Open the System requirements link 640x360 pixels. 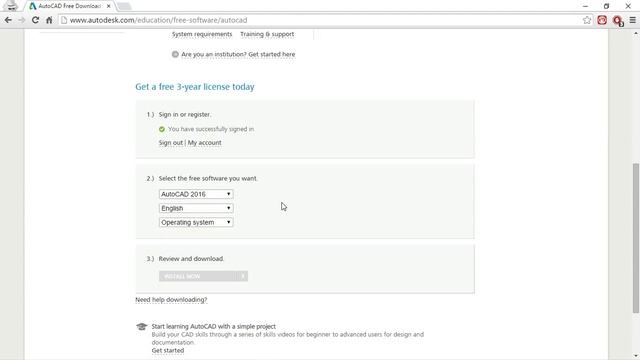(202, 34)
